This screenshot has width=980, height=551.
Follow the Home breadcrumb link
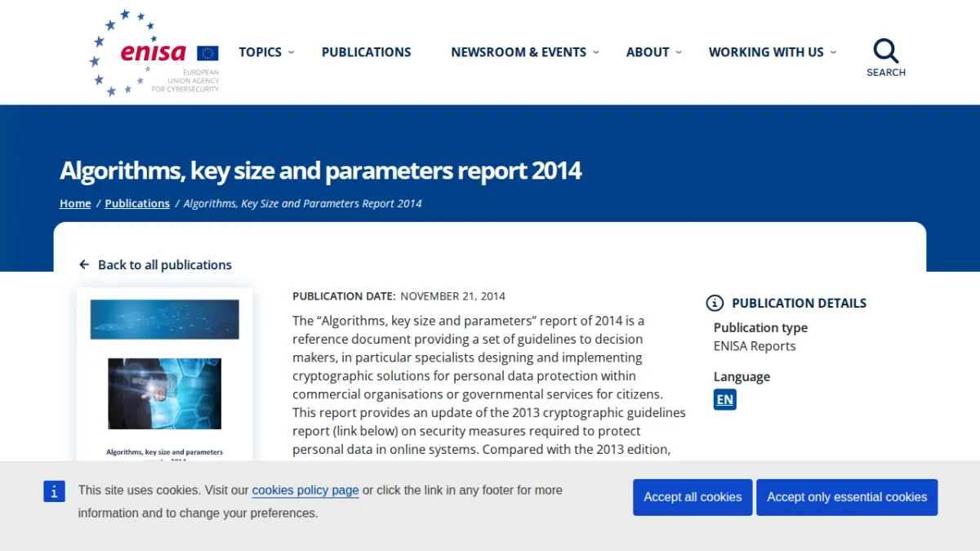coord(75,203)
